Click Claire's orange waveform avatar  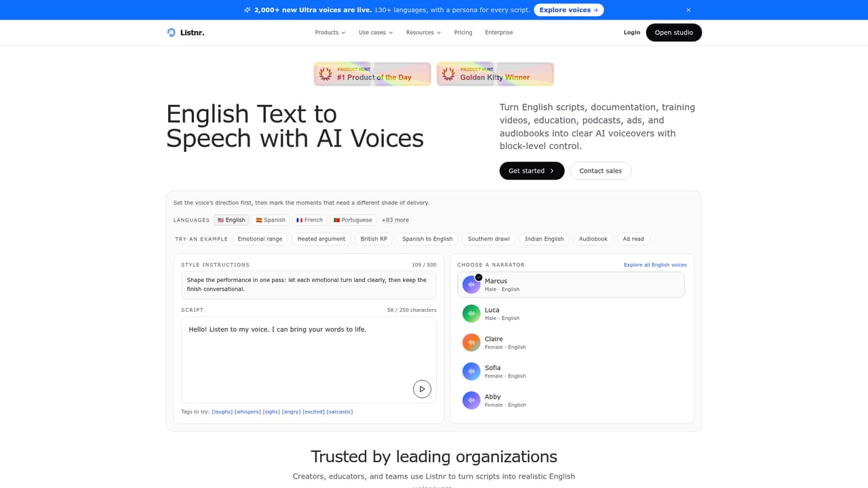coord(471,342)
